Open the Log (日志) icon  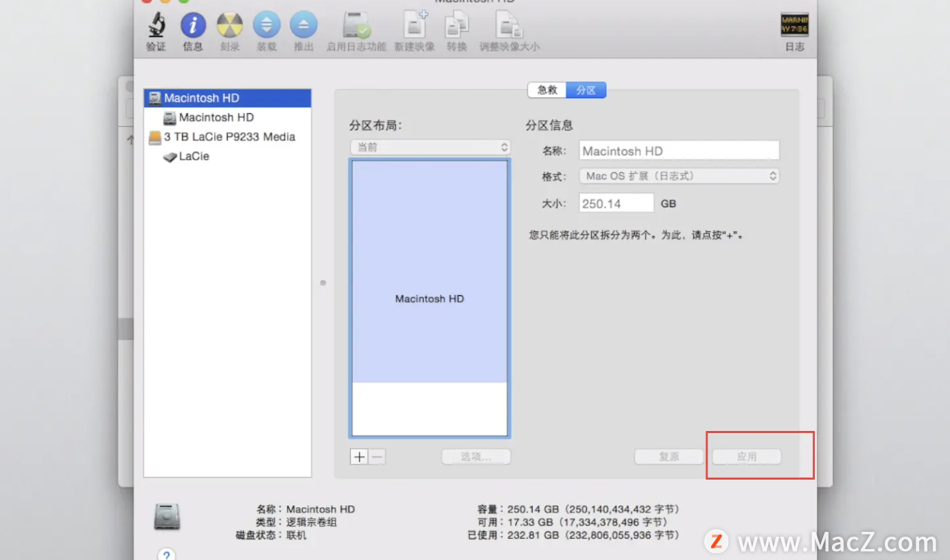[794, 25]
